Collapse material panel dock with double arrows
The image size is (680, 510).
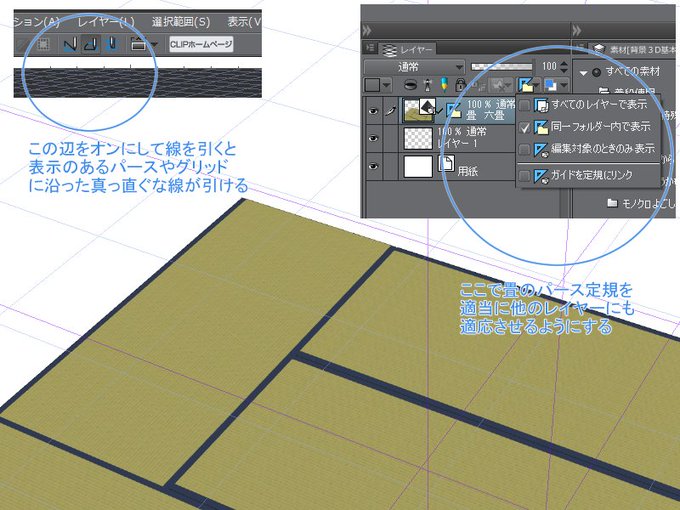point(577,30)
